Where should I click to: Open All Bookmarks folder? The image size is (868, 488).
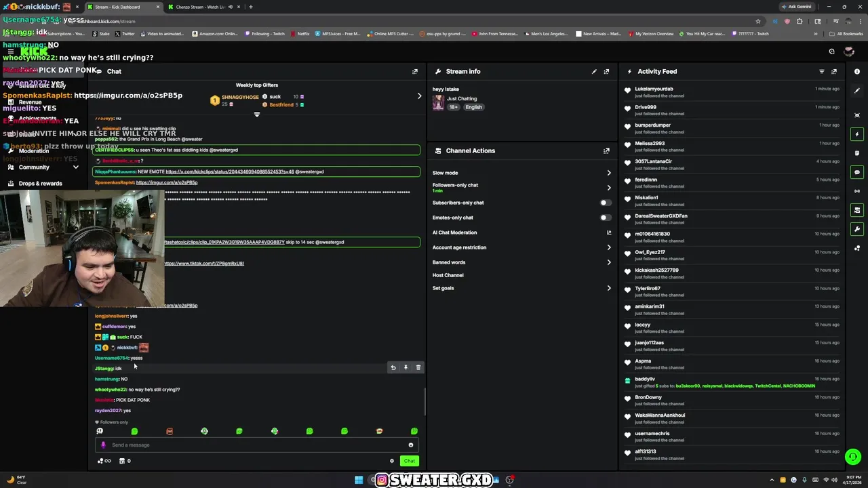tap(846, 34)
